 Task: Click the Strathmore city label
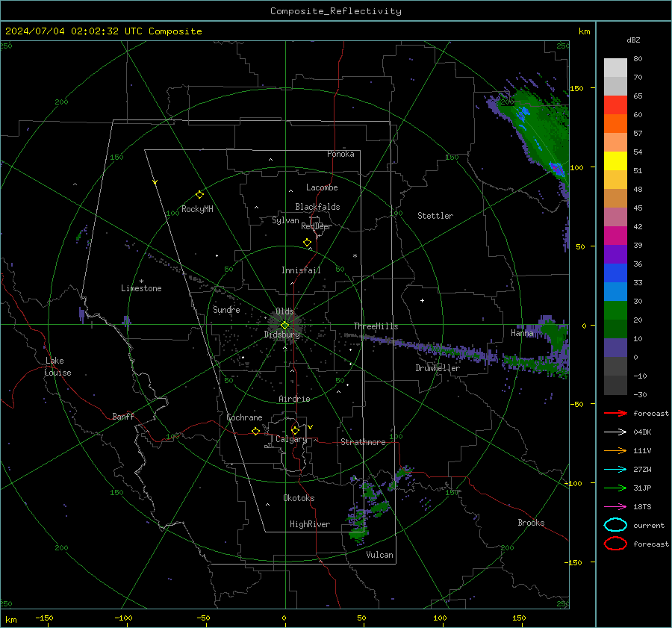(x=363, y=442)
